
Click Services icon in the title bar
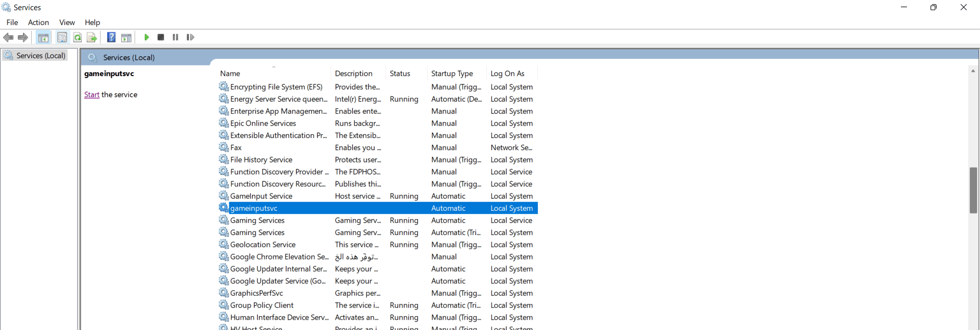click(6, 7)
